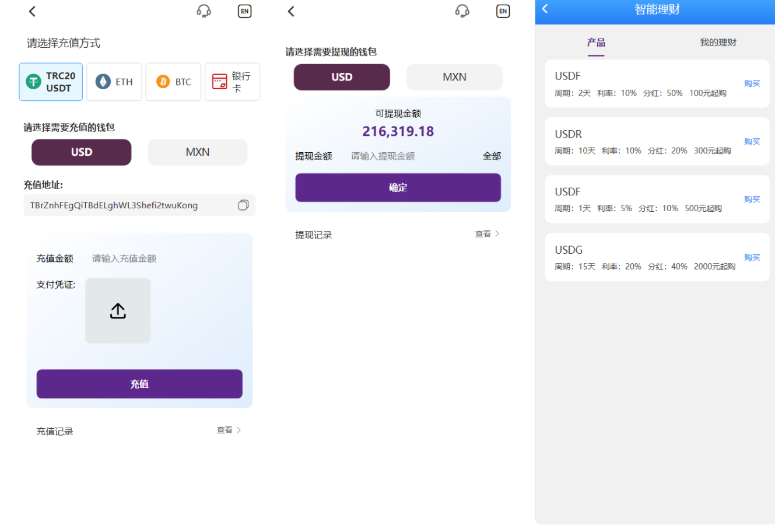
Task: Open customer support headset on deposit screen
Action: click(204, 11)
